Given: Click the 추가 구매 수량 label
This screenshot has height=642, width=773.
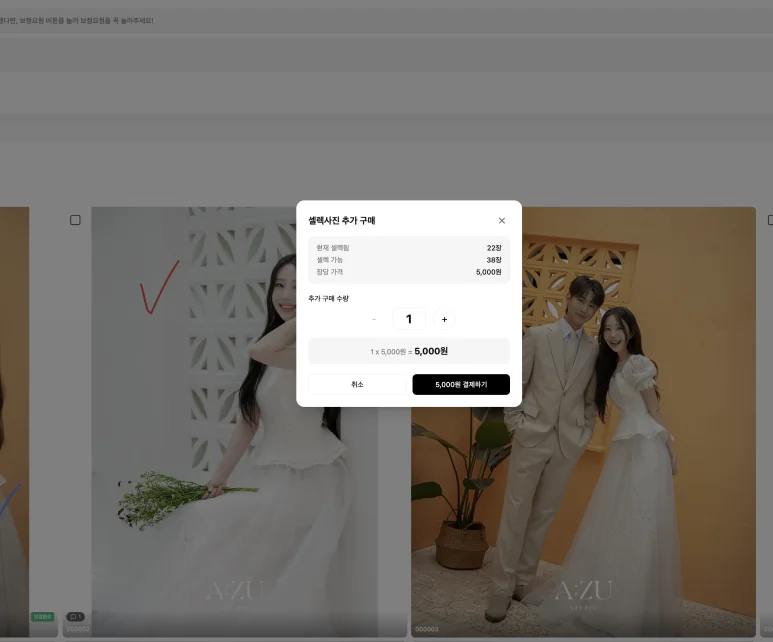Looking at the screenshot, I should click(x=328, y=298).
